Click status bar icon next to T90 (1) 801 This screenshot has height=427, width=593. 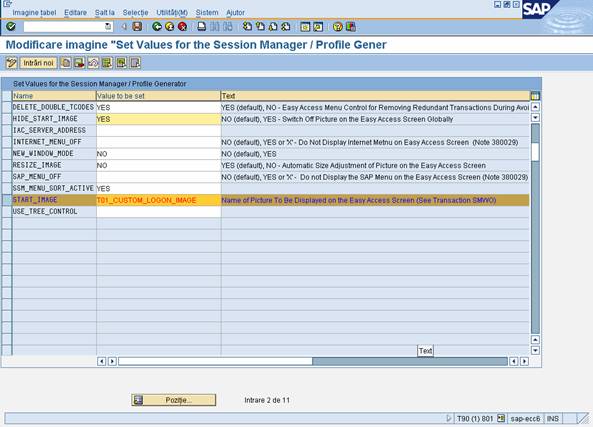pyautogui.click(x=501, y=418)
